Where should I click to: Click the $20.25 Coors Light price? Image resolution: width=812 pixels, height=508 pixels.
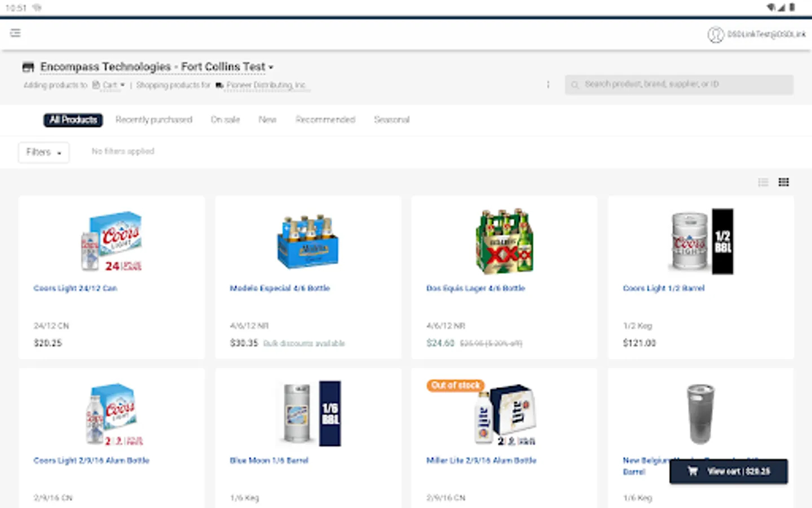(48, 343)
